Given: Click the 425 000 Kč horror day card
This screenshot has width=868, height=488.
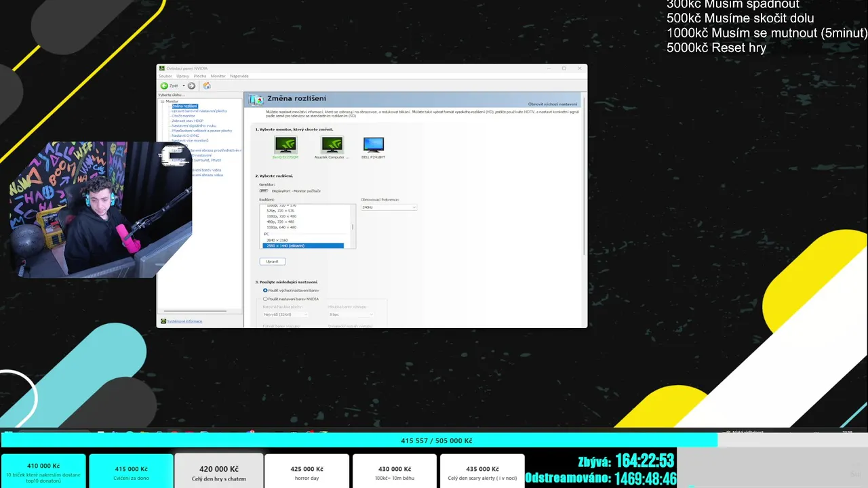Looking at the screenshot, I should 307,471.
